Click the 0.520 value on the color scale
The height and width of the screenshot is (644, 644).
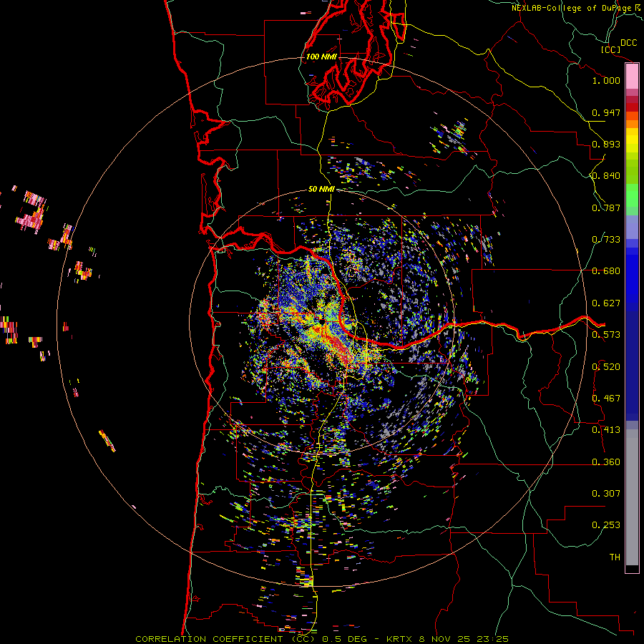tap(606, 367)
